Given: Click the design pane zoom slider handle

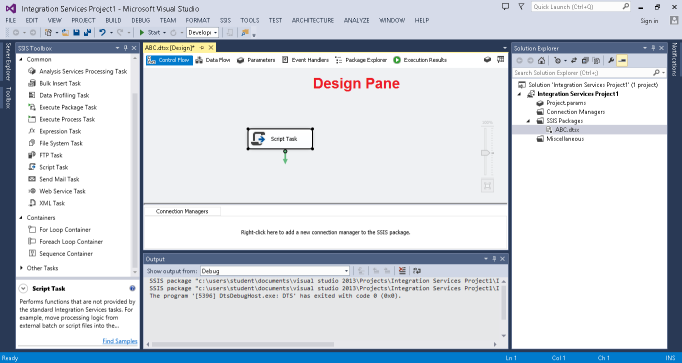Looking at the screenshot, I should pos(485,153).
